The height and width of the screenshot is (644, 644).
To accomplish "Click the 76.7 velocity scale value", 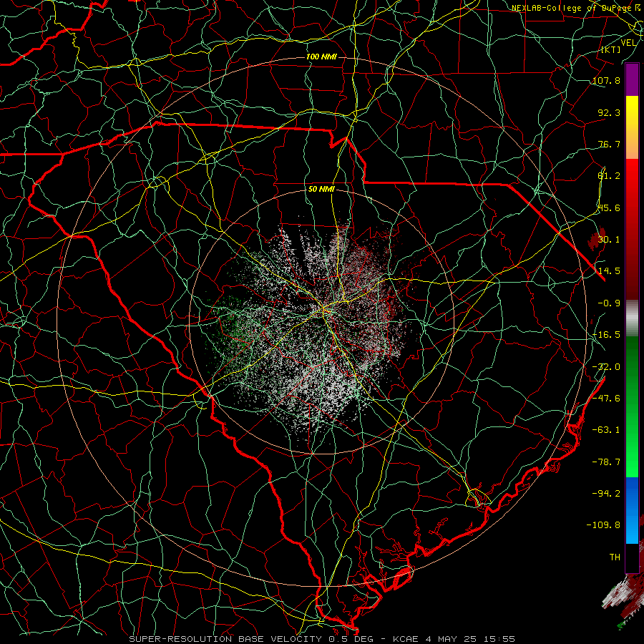I will click(609, 144).
